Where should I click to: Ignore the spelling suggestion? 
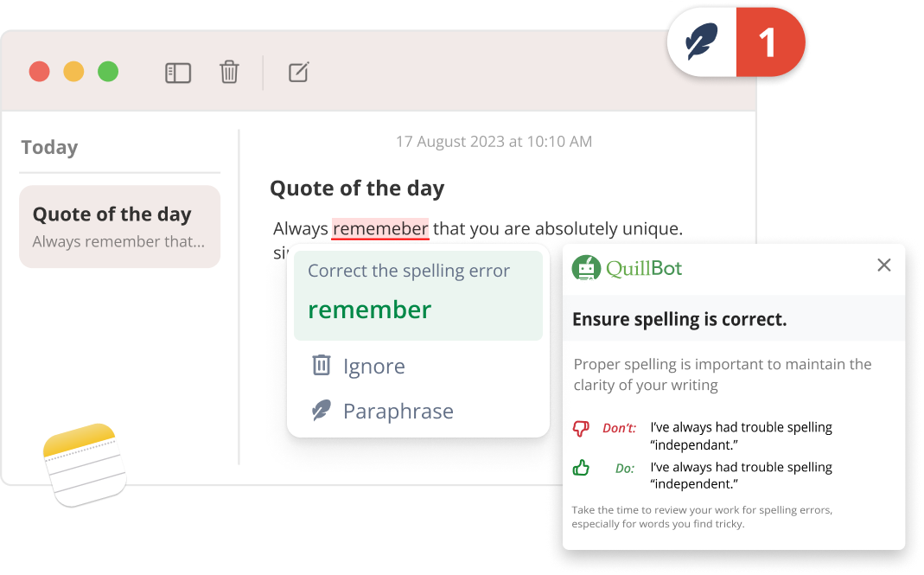(374, 365)
